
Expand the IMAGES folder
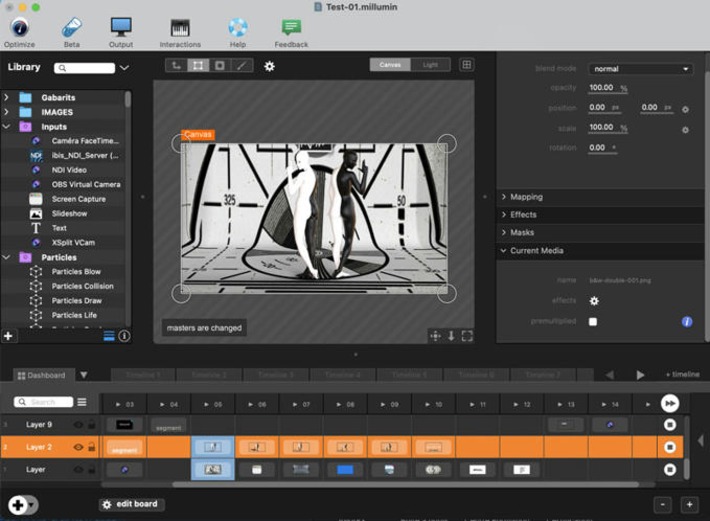pos(6,112)
